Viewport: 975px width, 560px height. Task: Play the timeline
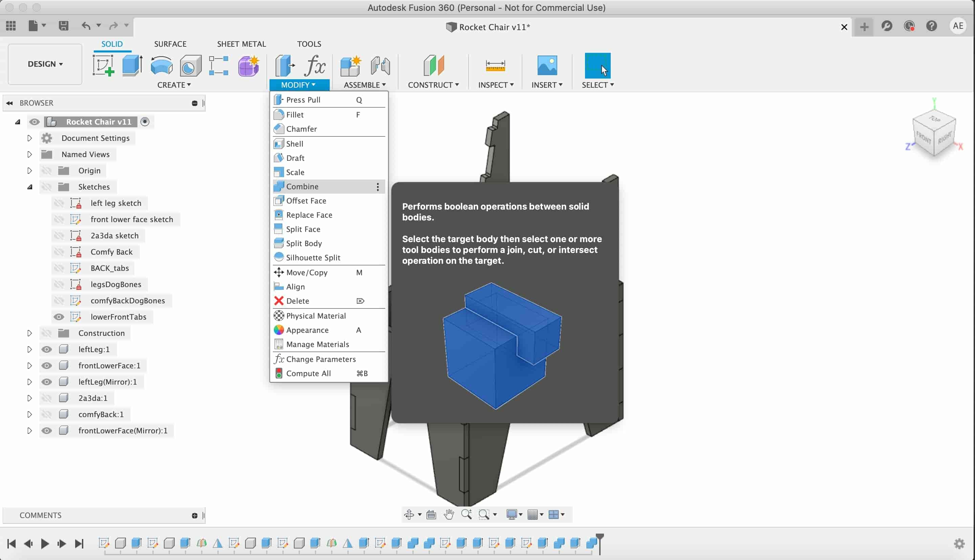45,543
